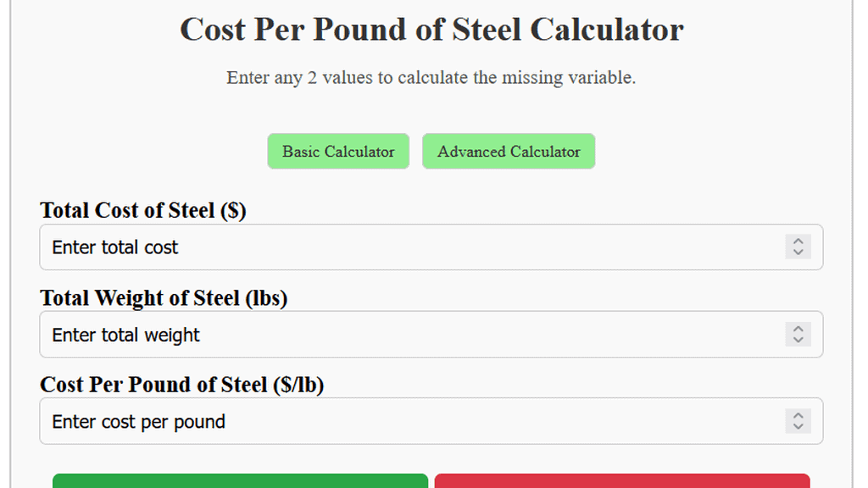The height and width of the screenshot is (488, 868).
Task: Click the red button at the bottom
Action: (622, 483)
